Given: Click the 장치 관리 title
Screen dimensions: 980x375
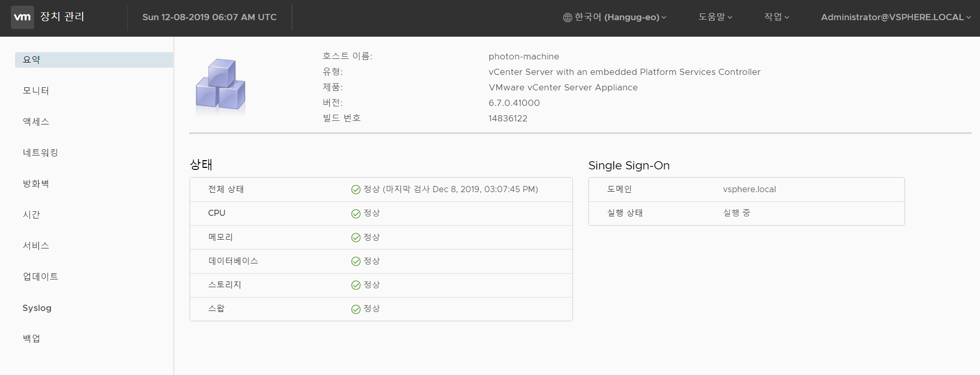Looking at the screenshot, I should 62,17.
